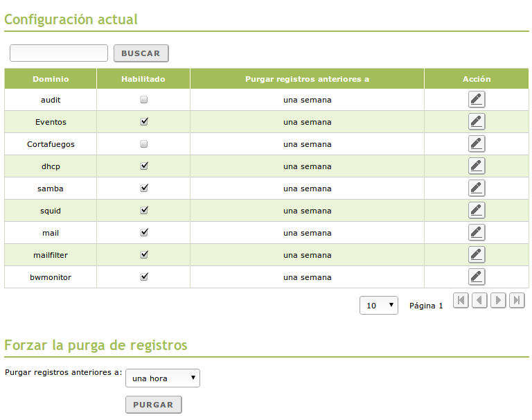This screenshot has height=420, width=532.
Task: Expand the purge period dropdown
Action: point(163,378)
